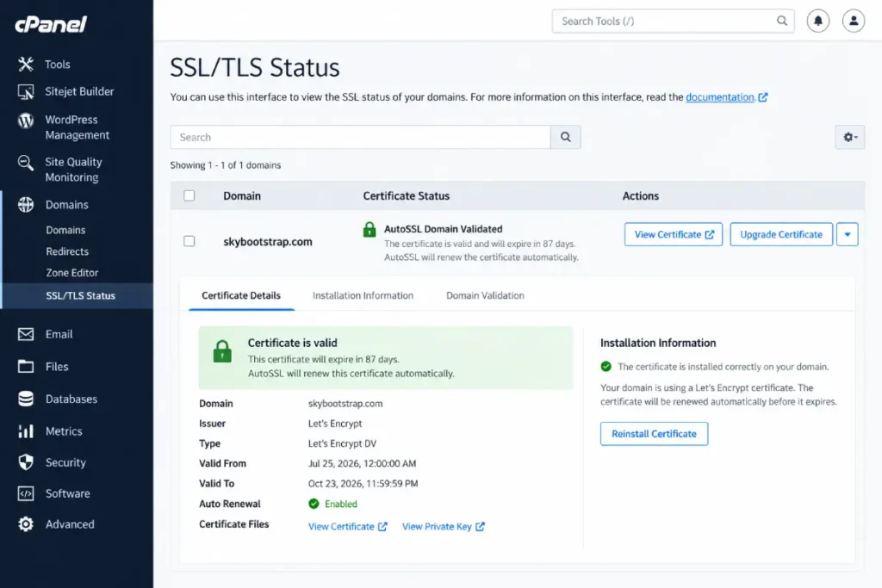Screen dimensions: 882x588
Task: Expand the caret next to Upgrade Certificate
Action: click(x=848, y=234)
